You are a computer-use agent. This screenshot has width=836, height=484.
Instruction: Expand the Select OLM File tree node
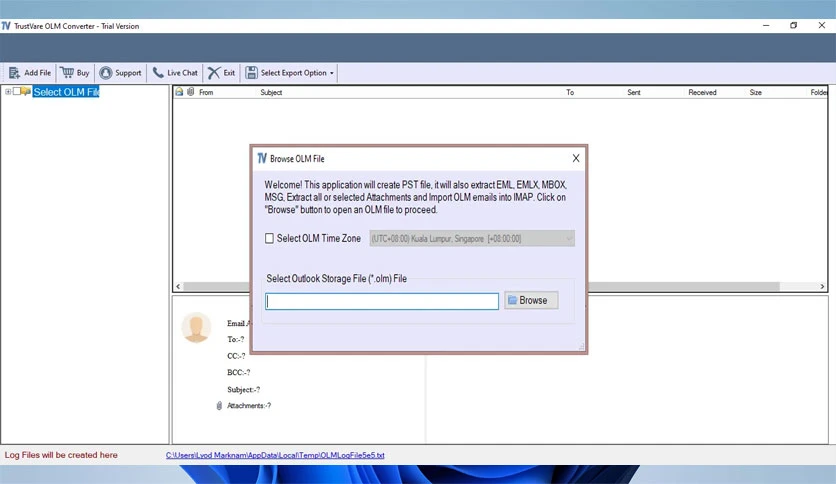[8, 92]
